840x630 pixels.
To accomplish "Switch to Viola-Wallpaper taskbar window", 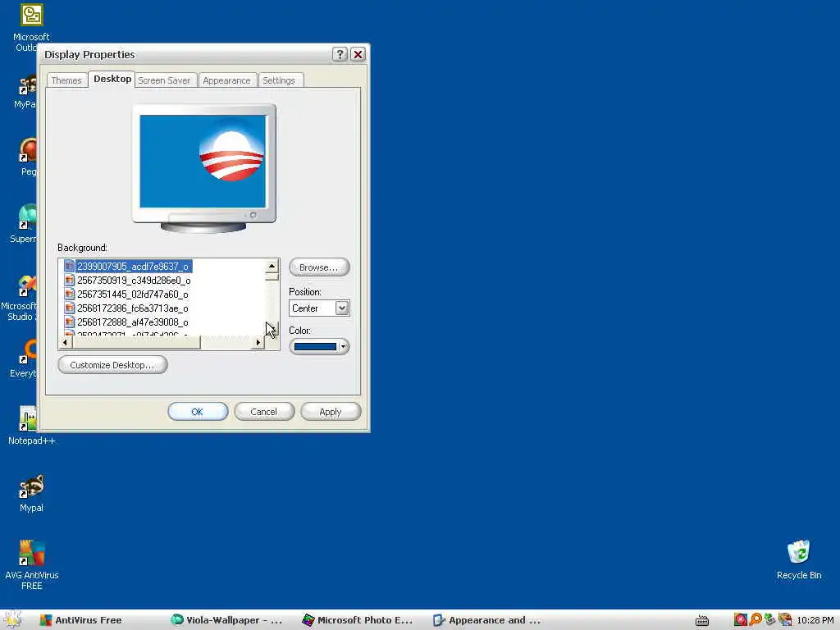I will click(226, 620).
